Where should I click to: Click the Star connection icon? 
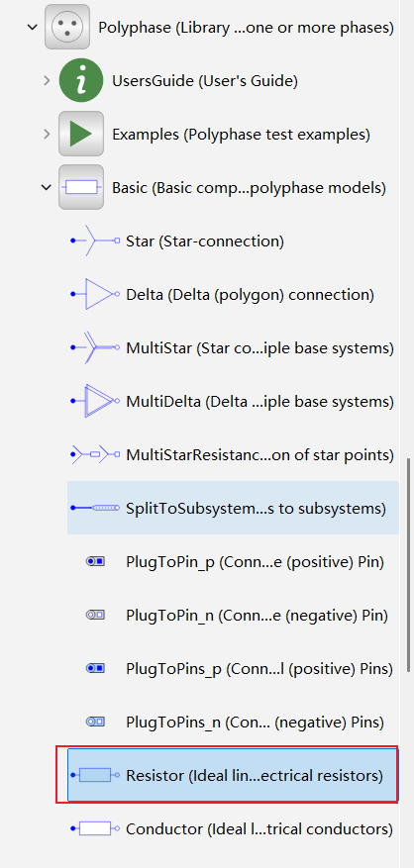(95, 241)
